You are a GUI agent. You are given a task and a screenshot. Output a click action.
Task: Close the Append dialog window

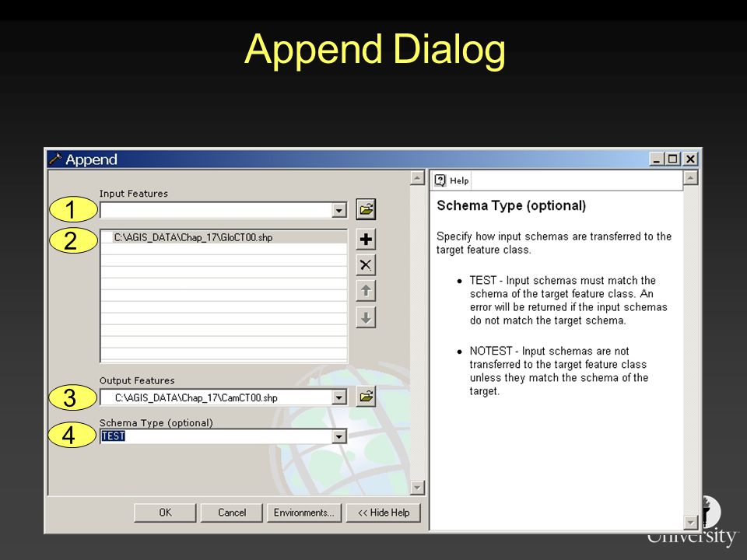click(x=690, y=159)
